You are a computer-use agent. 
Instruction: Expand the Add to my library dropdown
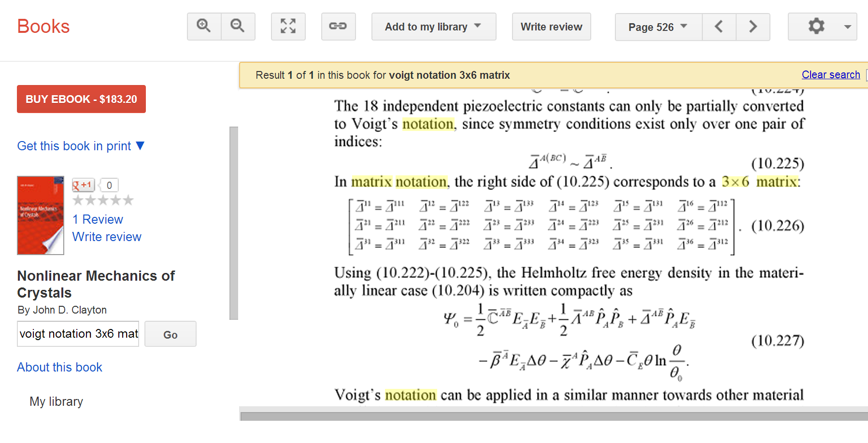[x=433, y=27]
